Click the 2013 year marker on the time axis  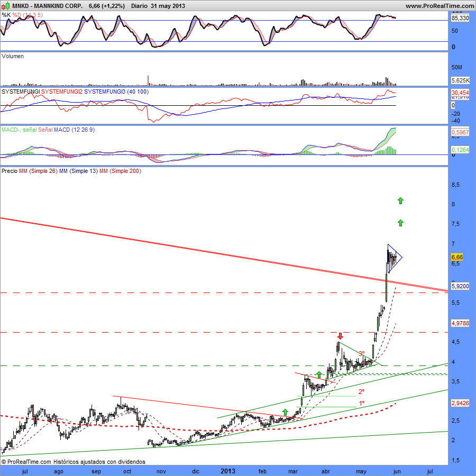(x=227, y=471)
